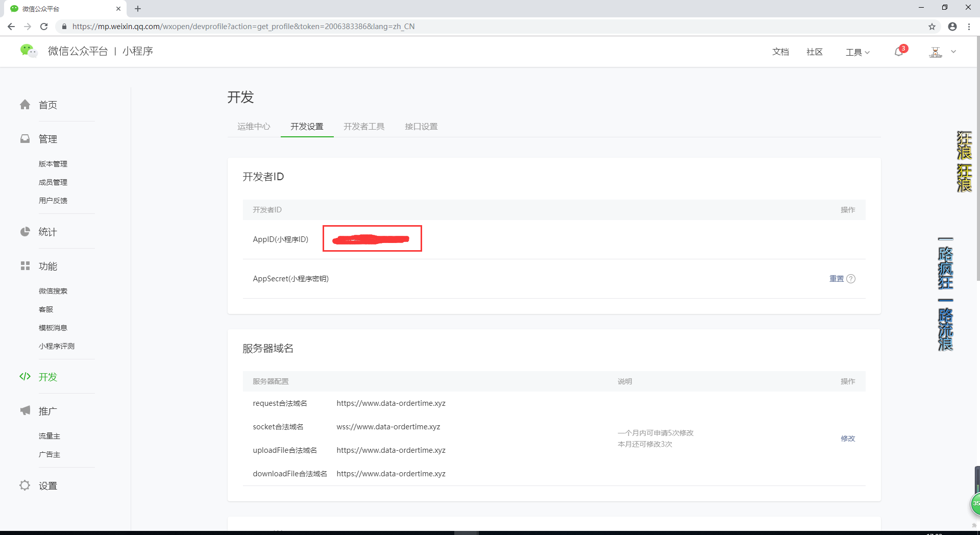The height and width of the screenshot is (535, 980).
Task: Click the AppSecret(小程序密钥) label
Action: coord(291,279)
